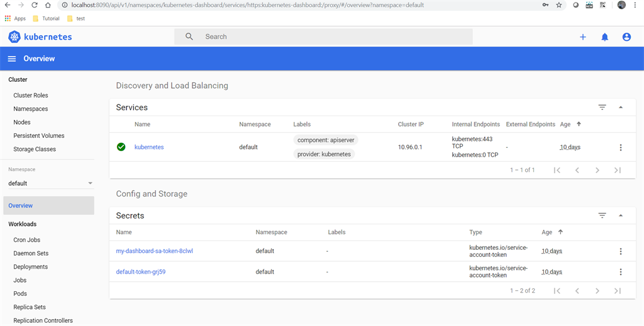The height and width of the screenshot is (326, 644).
Task: Click the create new resource plus icon
Action: pyautogui.click(x=583, y=37)
